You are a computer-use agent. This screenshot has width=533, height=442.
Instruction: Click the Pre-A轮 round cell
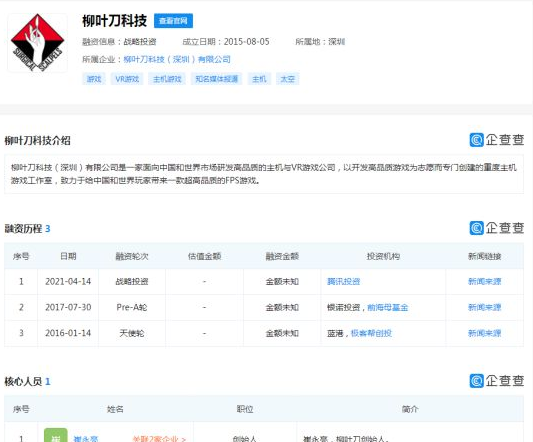pos(132,308)
